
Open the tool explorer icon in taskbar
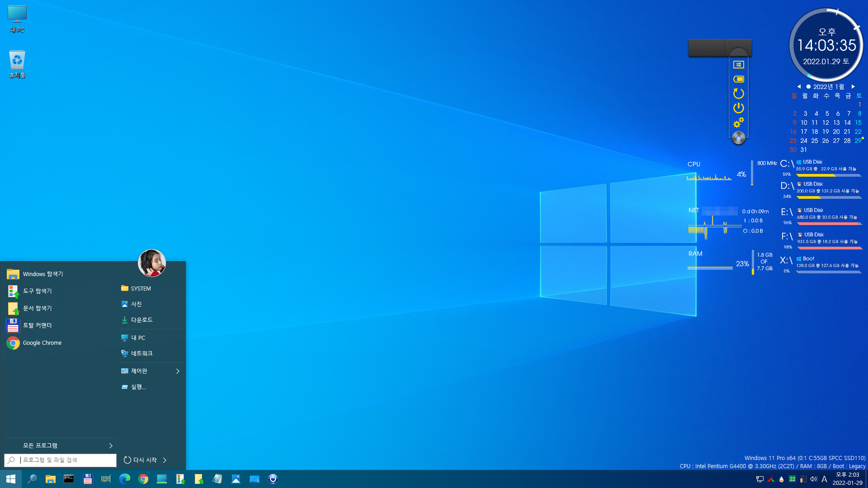pos(180,479)
